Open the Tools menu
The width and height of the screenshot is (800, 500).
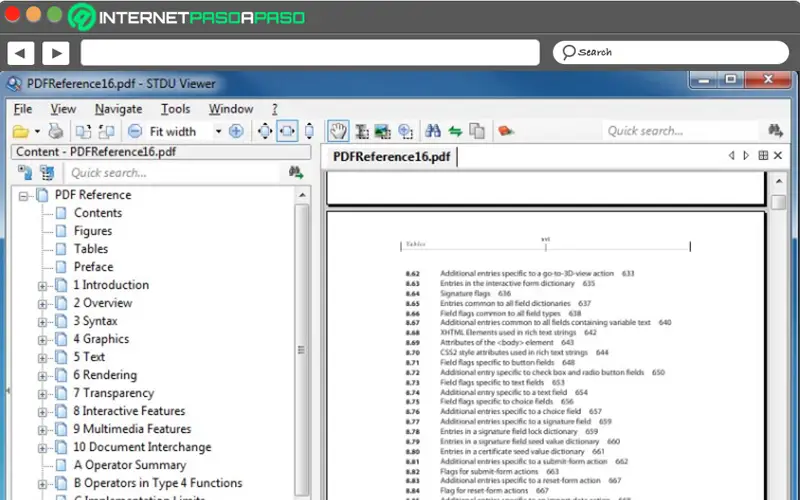tap(176, 109)
